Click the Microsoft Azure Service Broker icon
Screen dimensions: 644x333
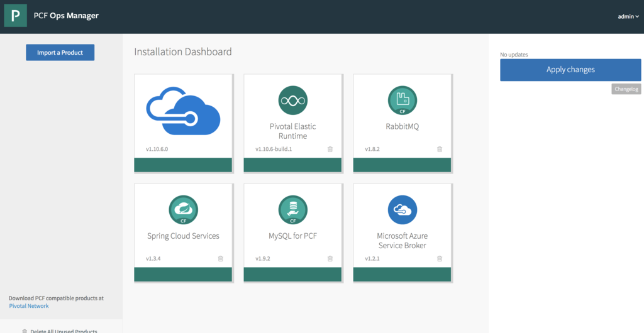tap(402, 210)
